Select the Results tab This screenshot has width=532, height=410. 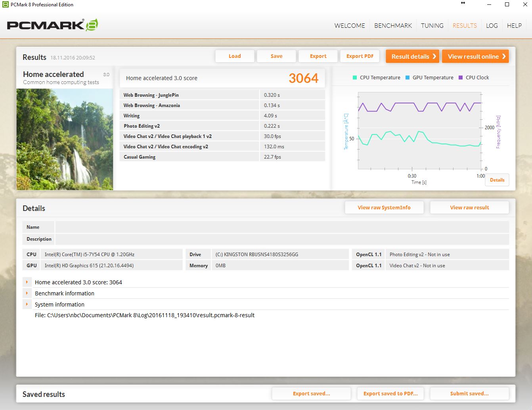tap(465, 25)
